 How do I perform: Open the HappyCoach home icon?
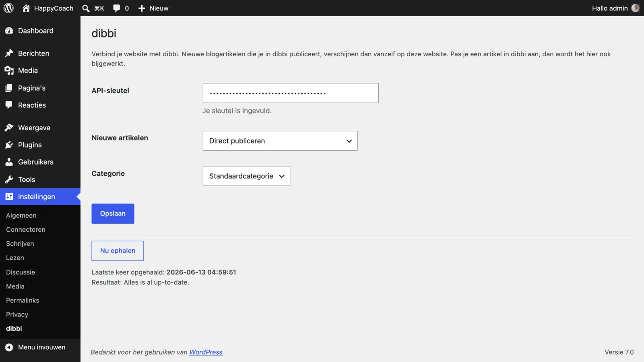26,8
